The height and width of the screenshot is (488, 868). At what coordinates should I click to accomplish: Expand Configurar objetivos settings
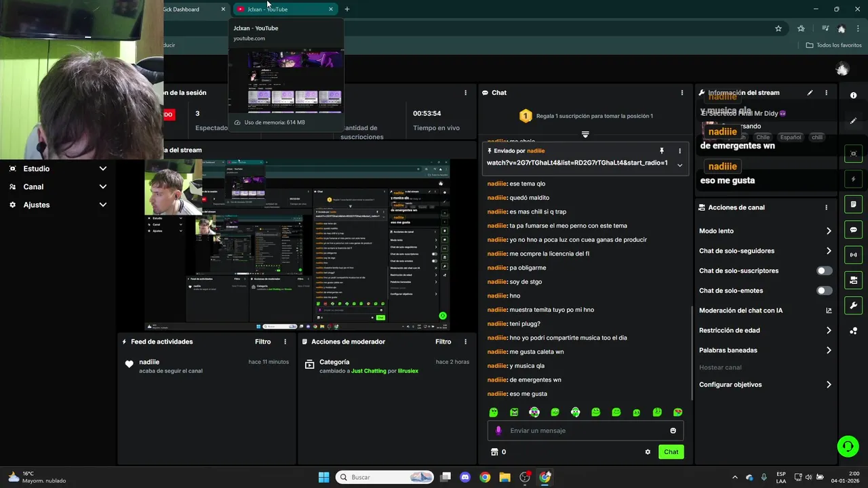pyautogui.click(x=829, y=384)
